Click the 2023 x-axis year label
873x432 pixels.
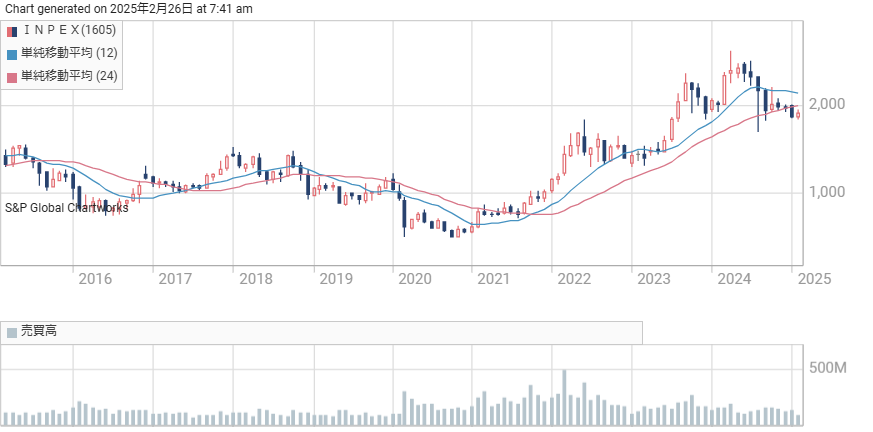coord(654,278)
